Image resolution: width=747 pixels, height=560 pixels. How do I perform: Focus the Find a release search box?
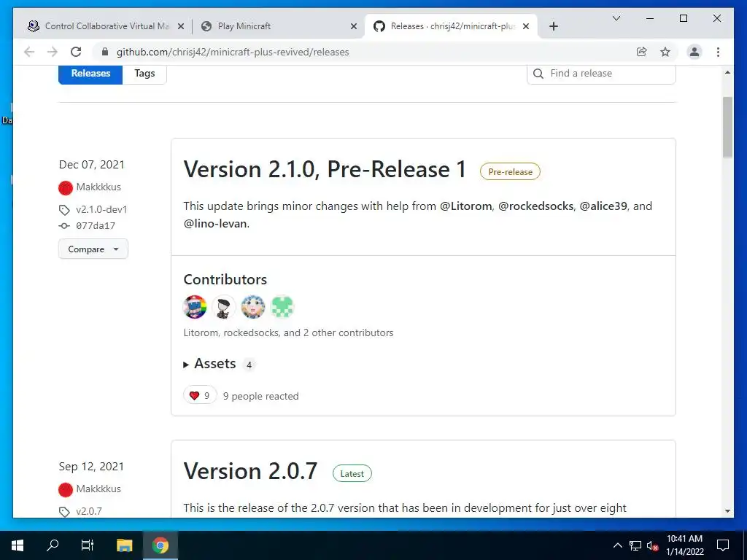pos(601,74)
